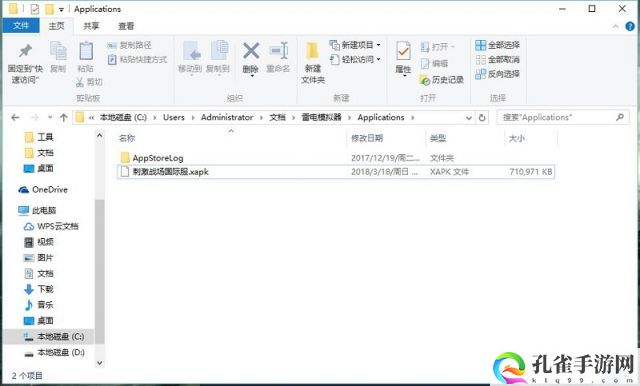Screen dimensions: 640x386
Task: Open the address bar history dropdown
Action: tap(469, 118)
